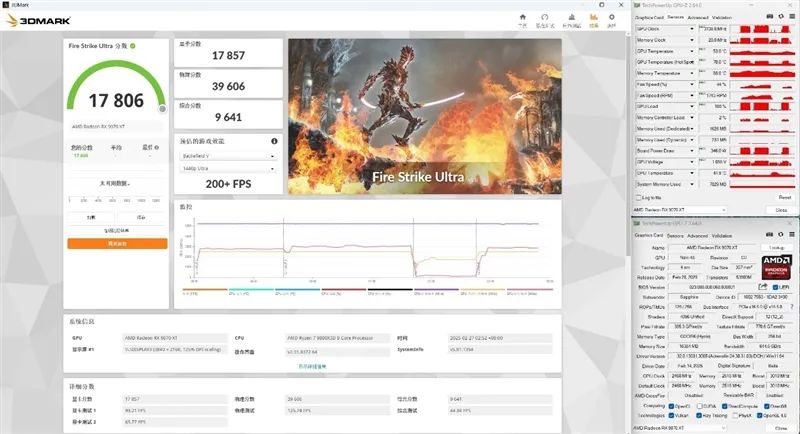This screenshot has height=434, width=800.
Task: Switch to Graphics Card tab in upper GPU-Z window
Action: click(x=649, y=17)
